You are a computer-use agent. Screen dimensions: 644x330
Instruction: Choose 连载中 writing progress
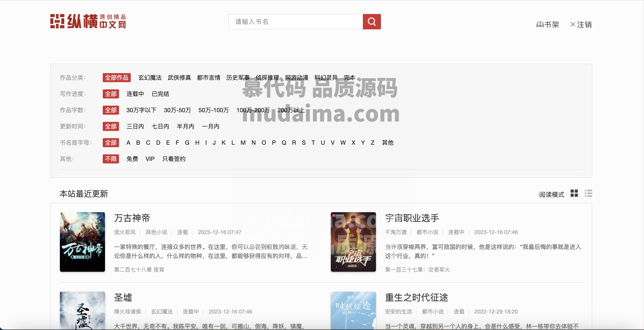[135, 94]
